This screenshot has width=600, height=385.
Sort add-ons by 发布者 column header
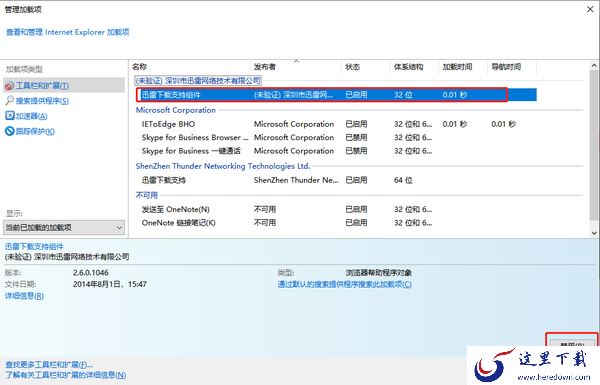[265, 67]
